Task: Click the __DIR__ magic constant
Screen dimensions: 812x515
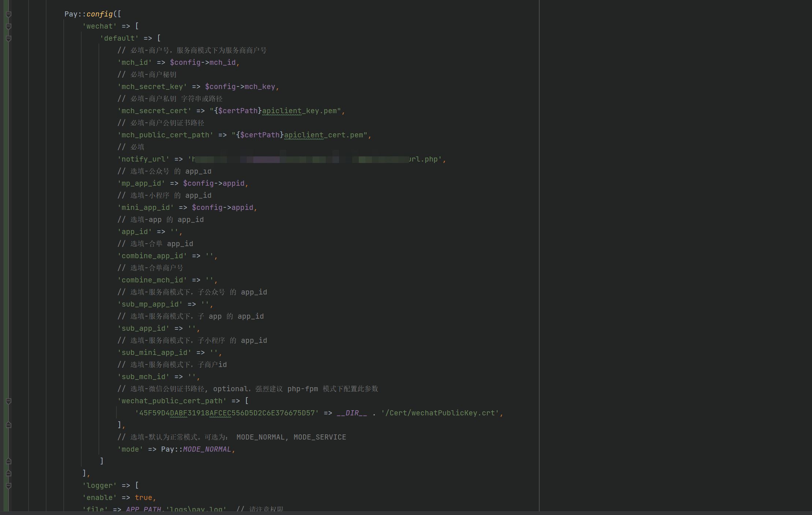Action: tap(352, 413)
